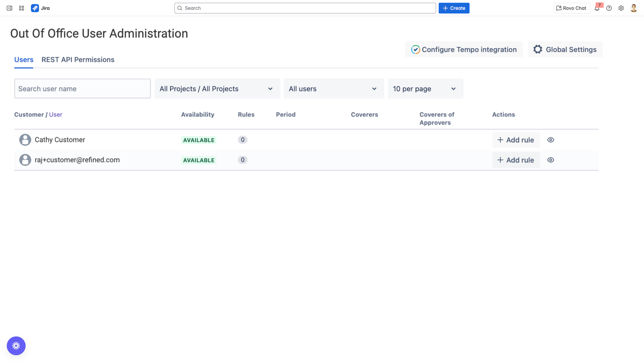This screenshot has width=644, height=362.
Task: Click Add rule for Cathy Customer
Action: point(516,140)
